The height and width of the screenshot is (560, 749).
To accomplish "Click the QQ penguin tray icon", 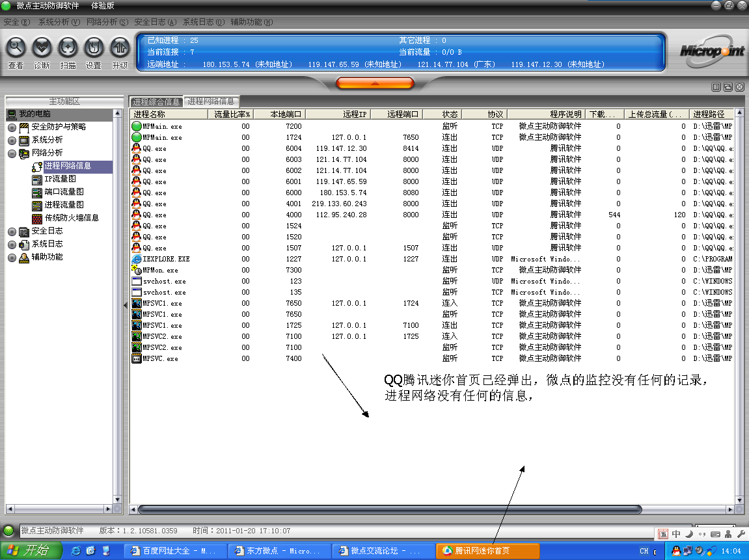I will tap(676, 551).
